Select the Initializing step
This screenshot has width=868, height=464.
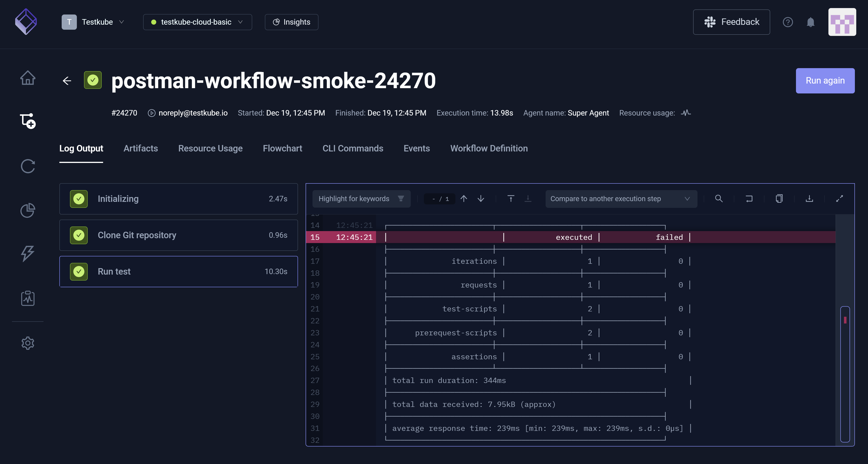[178, 199]
